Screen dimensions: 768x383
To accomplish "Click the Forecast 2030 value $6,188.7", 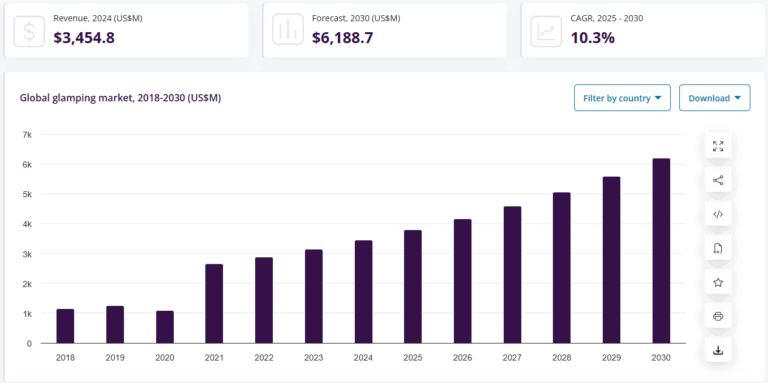I will tap(342, 38).
